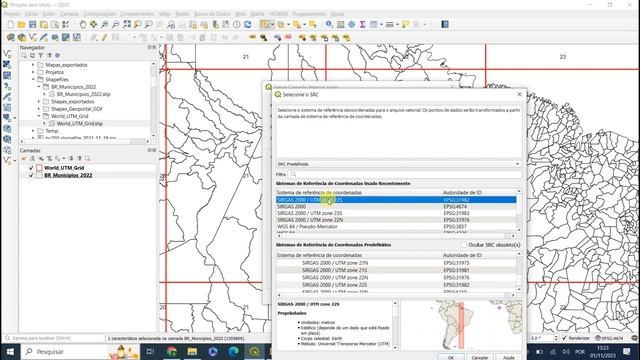Open a project with the yellow folder icon
The image size is (640, 360).
(x=21, y=24)
